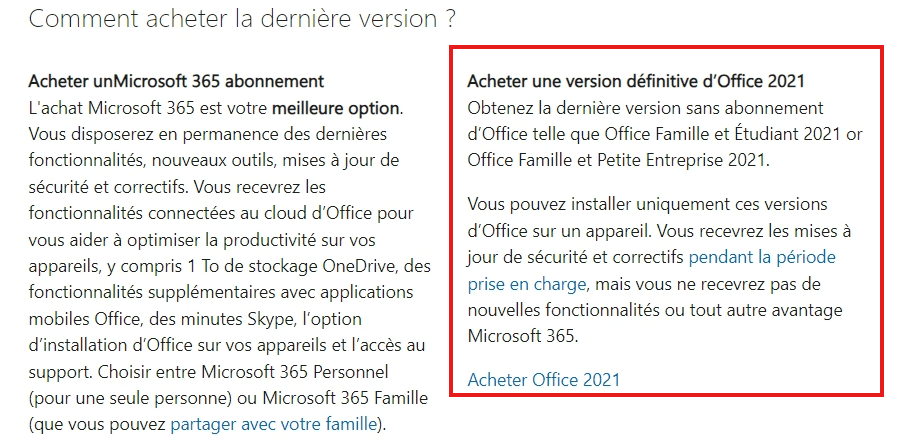Viewport: 911px width, 444px height.
Task: Open 'pendant la période prise en charge' link
Action: (762, 257)
